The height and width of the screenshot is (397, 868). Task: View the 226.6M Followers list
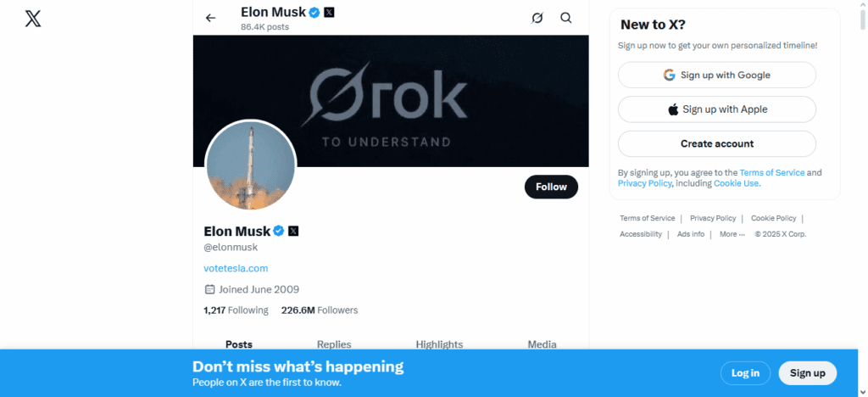(320, 310)
